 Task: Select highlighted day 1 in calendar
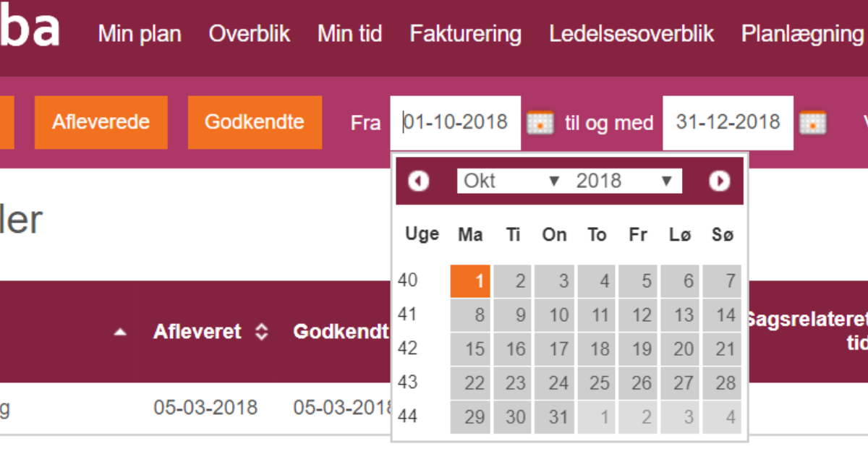470,281
